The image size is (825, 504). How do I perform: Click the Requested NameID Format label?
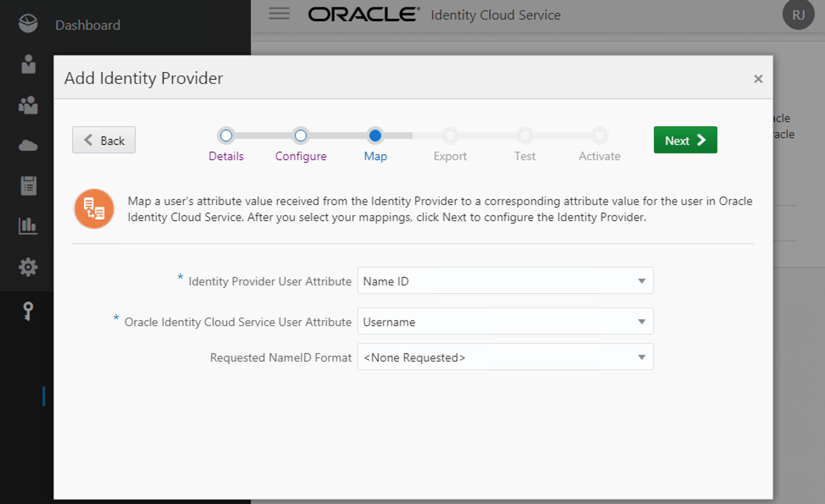point(281,357)
